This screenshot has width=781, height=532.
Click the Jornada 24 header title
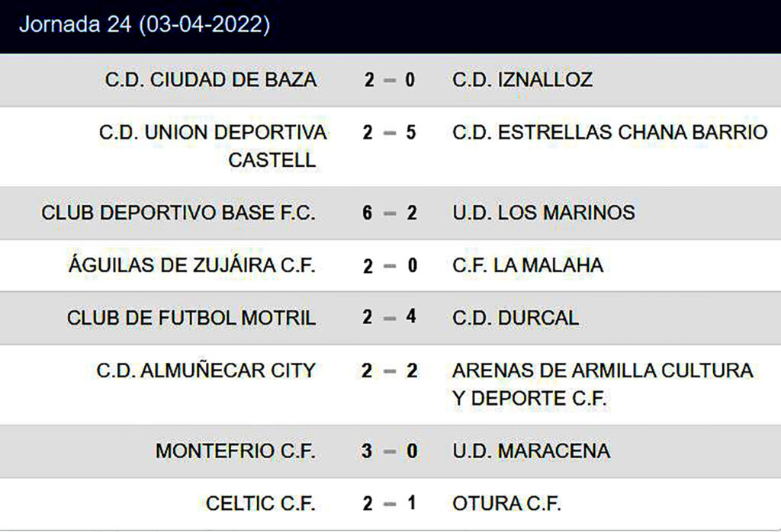click(144, 25)
